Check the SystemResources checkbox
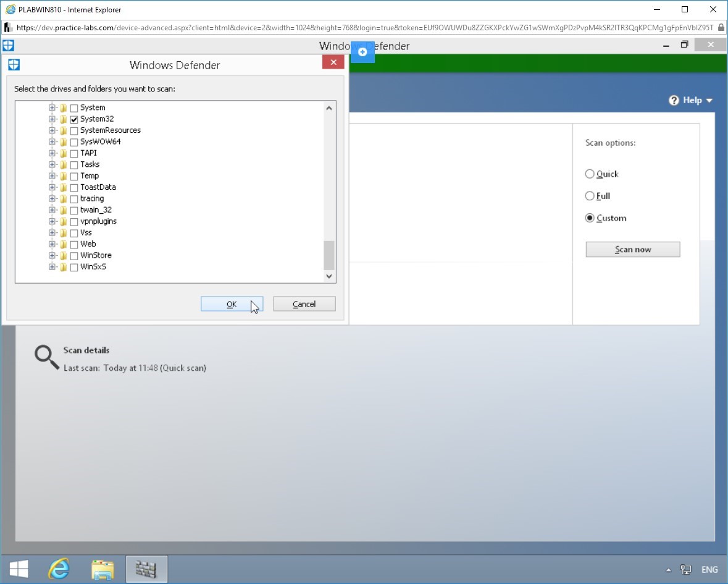Image resolution: width=728 pixels, height=584 pixels. [74, 131]
